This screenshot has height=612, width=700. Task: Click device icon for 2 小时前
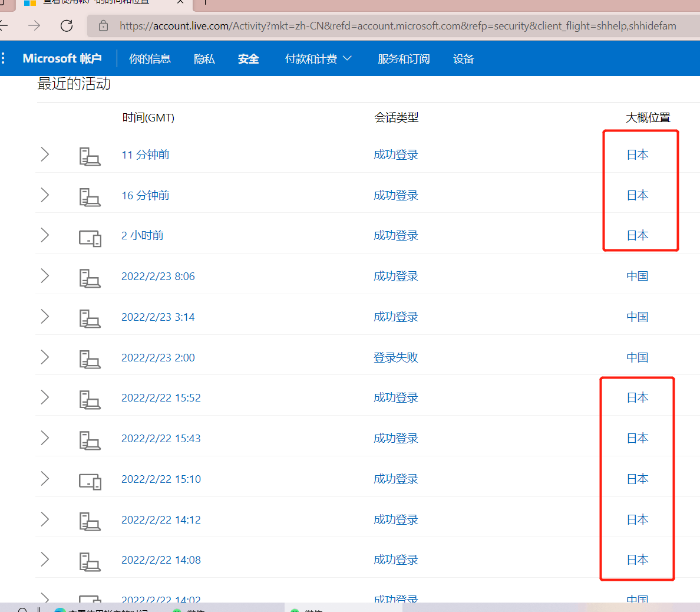(90, 239)
